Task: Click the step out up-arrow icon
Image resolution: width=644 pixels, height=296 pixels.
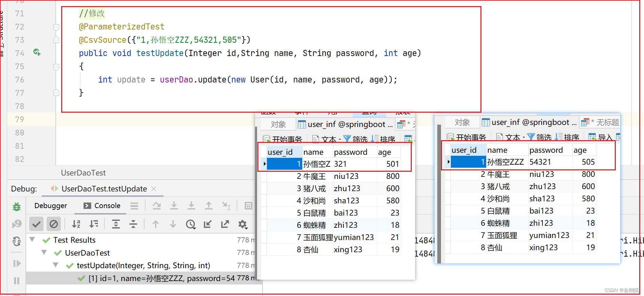Action: click(x=209, y=206)
